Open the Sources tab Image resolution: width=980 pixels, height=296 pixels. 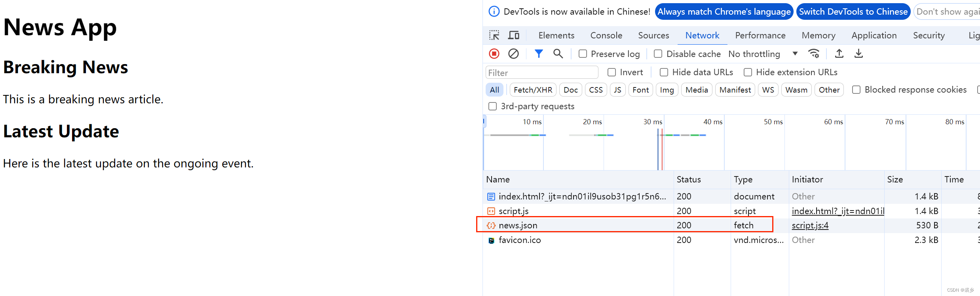coord(653,36)
